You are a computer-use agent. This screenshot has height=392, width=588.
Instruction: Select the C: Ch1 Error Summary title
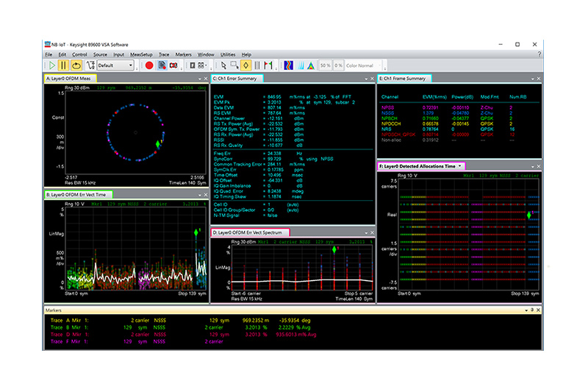click(x=236, y=78)
